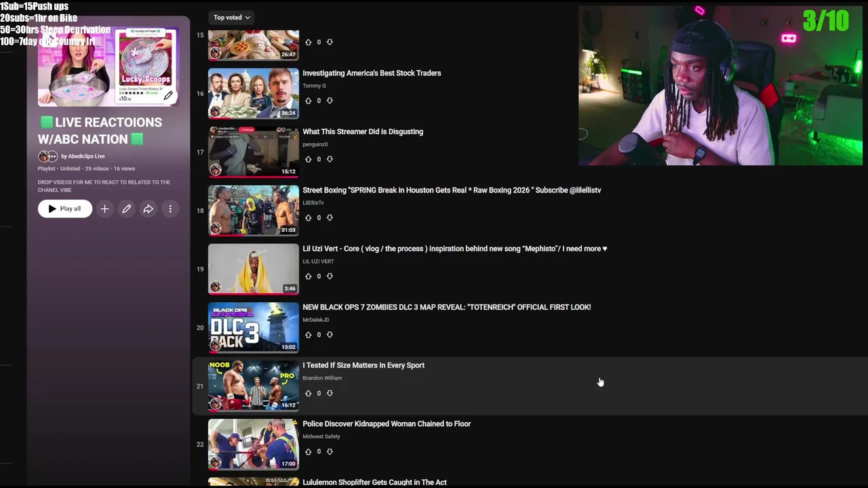Downvote the Black Ops 7 Zombies DLC video

330,335
